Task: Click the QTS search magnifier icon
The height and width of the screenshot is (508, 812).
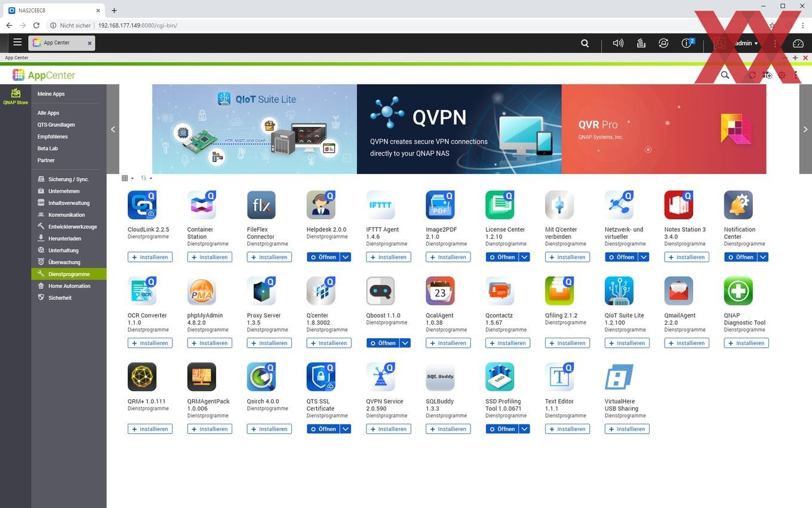Action: [585, 43]
